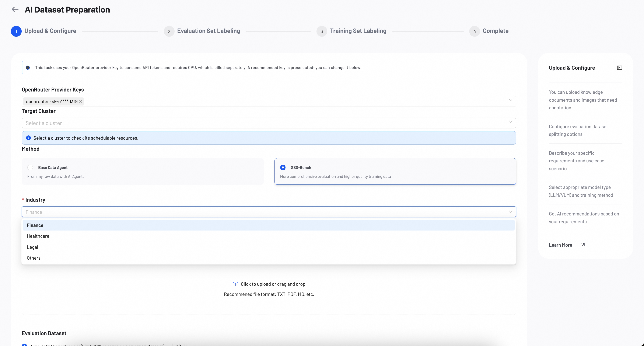
Task: Open the Learn More link
Action: click(560, 245)
